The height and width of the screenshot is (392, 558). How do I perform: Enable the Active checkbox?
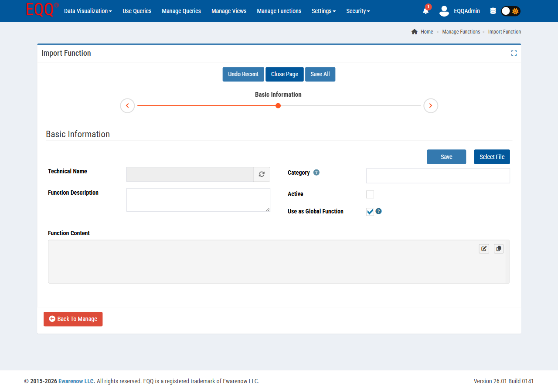[370, 194]
